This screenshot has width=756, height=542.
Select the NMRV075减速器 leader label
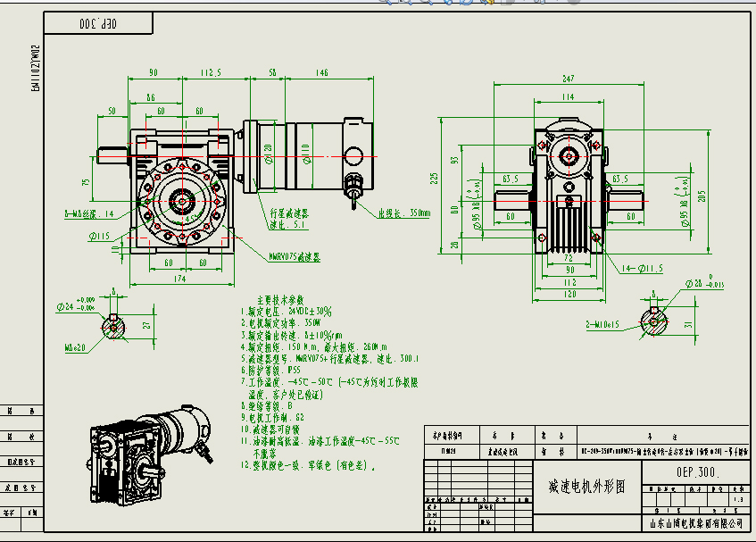pyautogui.click(x=295, y=257)
